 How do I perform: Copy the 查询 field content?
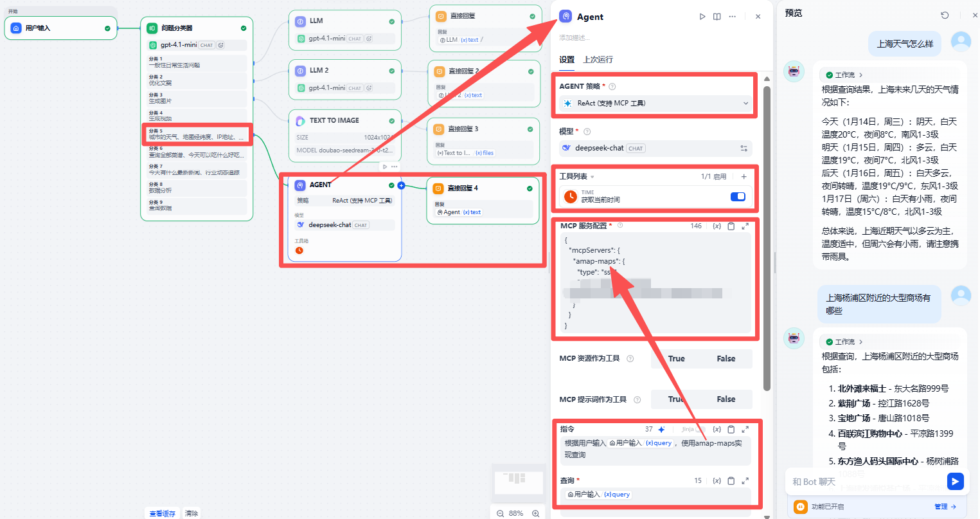point(731,480)
